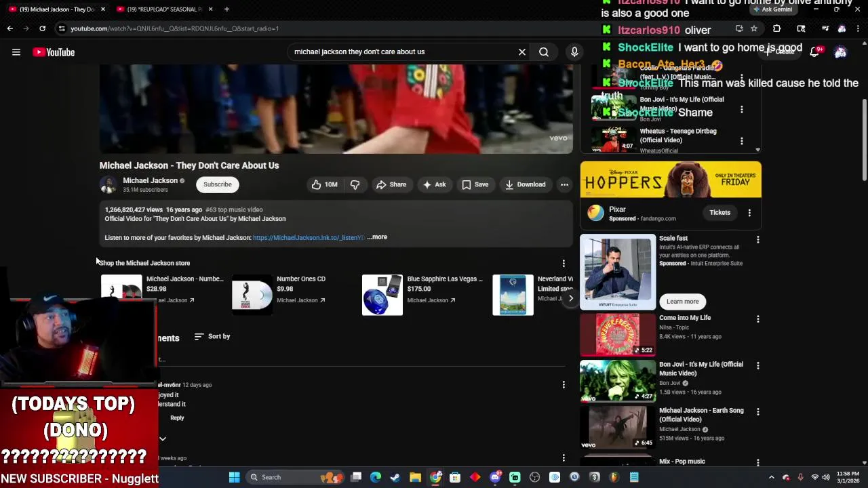868x488 pixels.
Task: Open the YouTube hamburger guide menu
Action: click(x=16, y=52)
